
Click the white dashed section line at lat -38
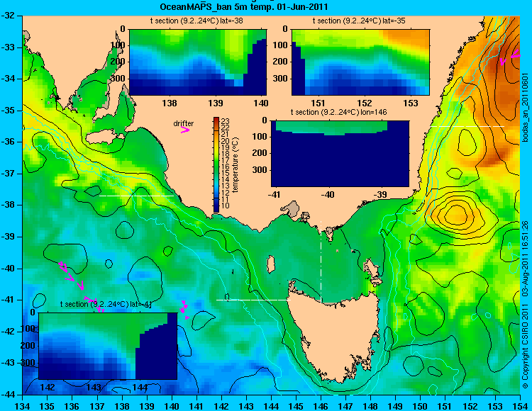click(136, 196)
